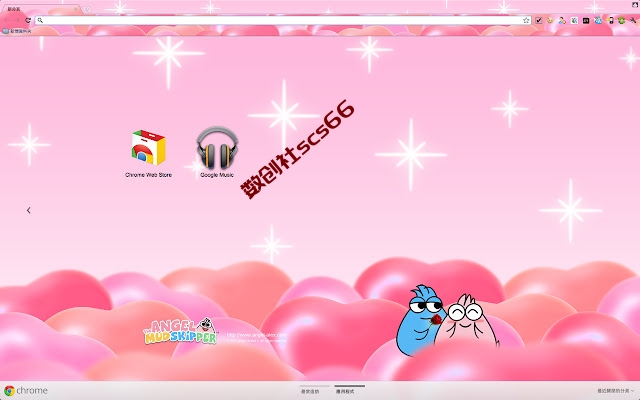640x400 pixels.
Task: Select the current New Tab browser tab
Action: pos(41,9)
